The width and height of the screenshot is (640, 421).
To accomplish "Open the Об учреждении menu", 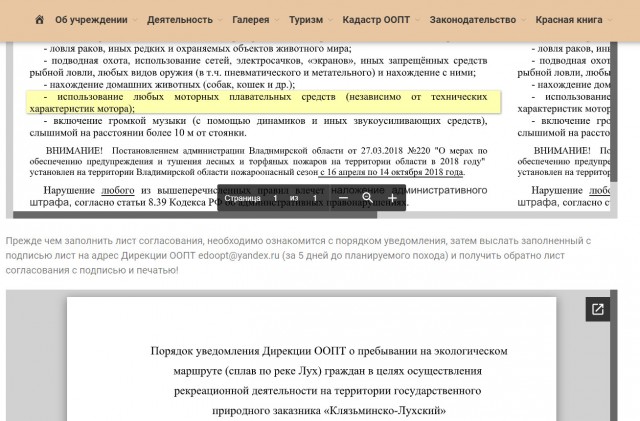I will point(91,20).
